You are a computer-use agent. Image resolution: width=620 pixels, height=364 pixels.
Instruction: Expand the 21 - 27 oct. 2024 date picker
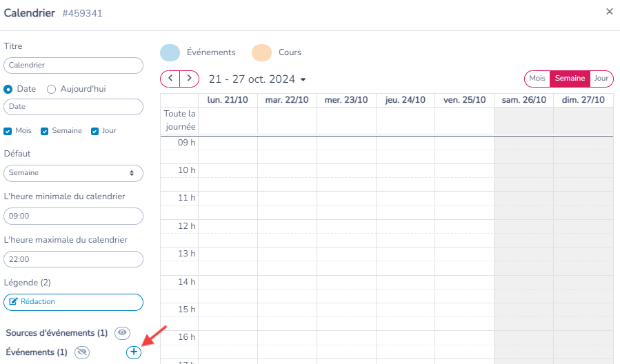[x=257, y=79]
